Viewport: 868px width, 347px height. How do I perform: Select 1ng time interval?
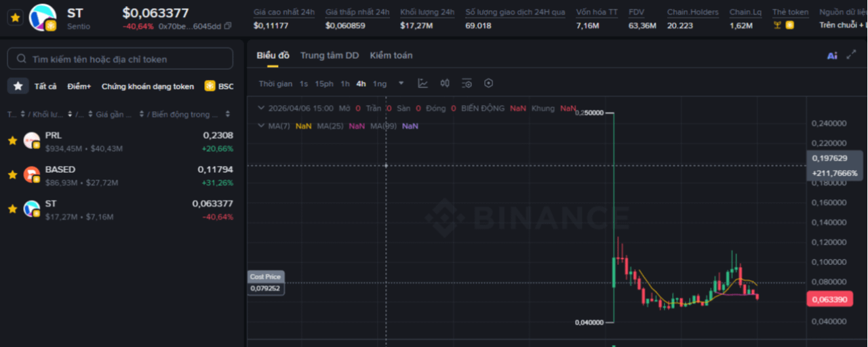[380, 83]
